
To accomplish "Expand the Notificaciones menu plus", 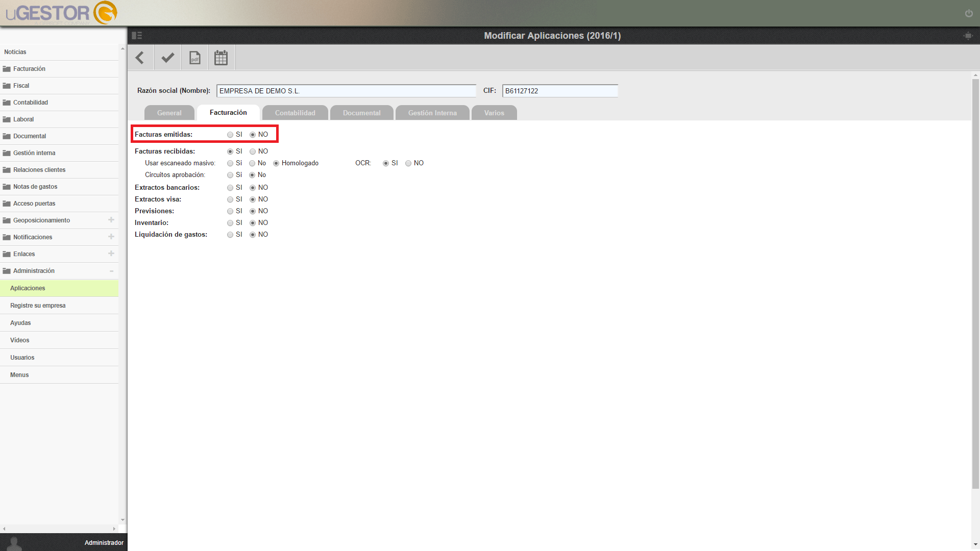I will coord(111,237).
